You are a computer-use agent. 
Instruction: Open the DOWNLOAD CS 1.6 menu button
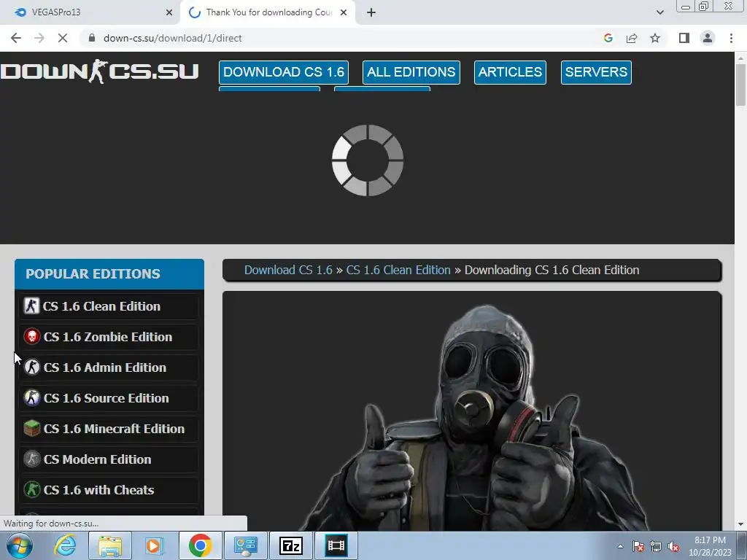[x=284, y=72]
